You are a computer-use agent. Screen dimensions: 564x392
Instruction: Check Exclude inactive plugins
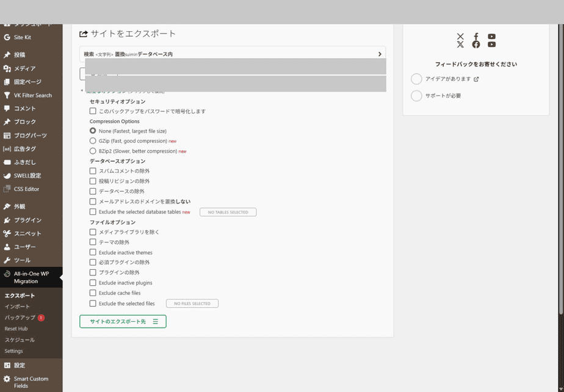93,283
